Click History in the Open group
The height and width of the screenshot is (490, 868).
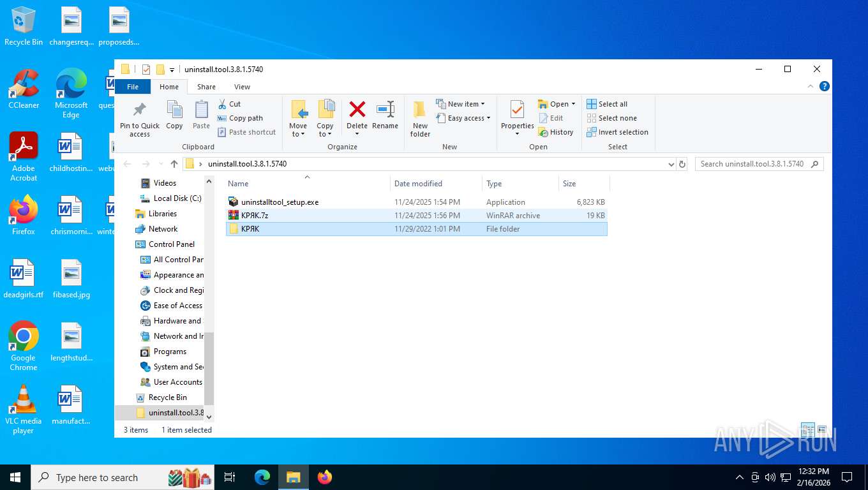pos(556,132)
